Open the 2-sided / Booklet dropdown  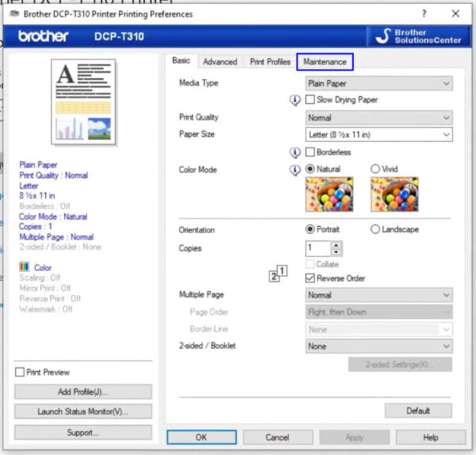379,346
